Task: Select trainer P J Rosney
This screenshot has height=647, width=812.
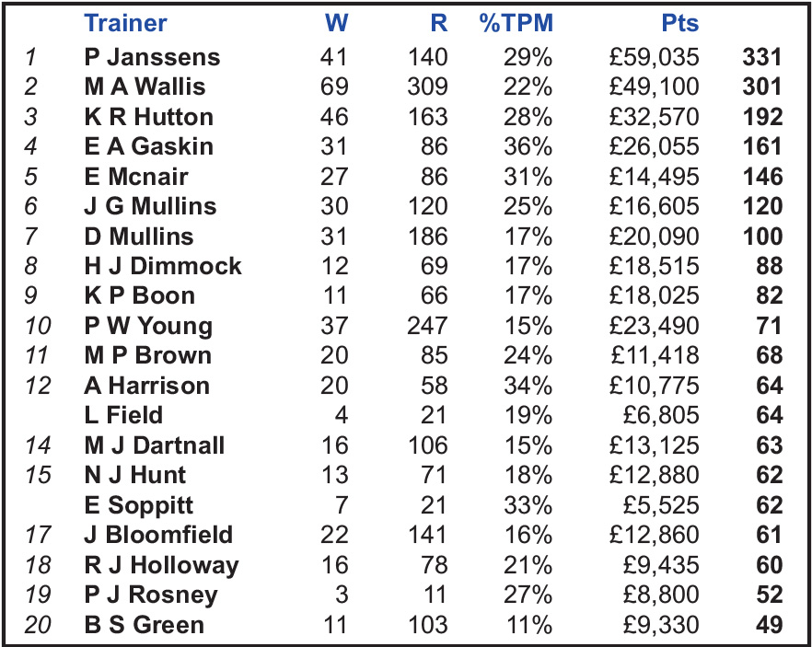Action: (151, 595)
